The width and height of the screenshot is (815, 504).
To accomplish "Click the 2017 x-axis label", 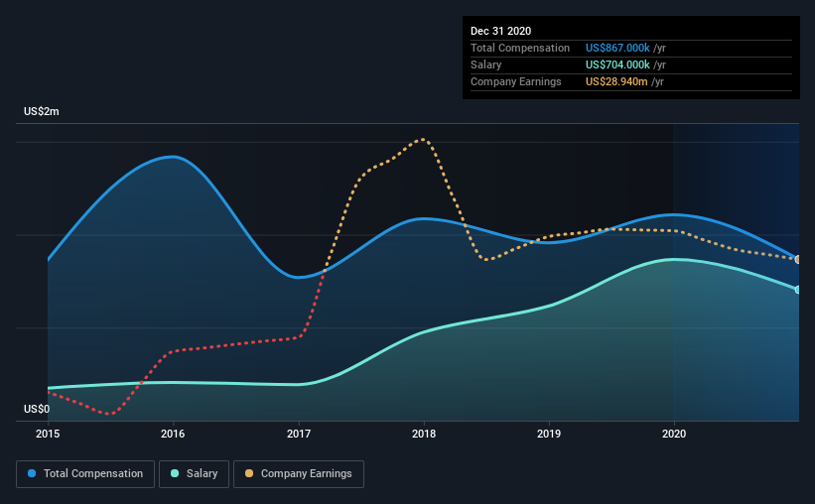I will point(299,434).
